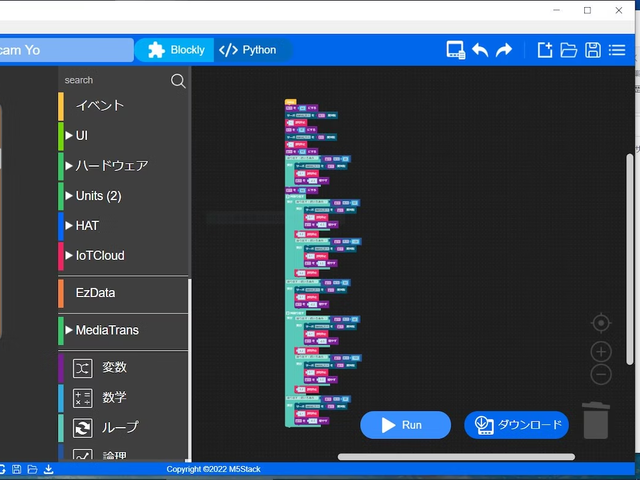Viewport: 640px width, 480px height.
Task: Click the status bar open folder icon
Action: [32, 469]
